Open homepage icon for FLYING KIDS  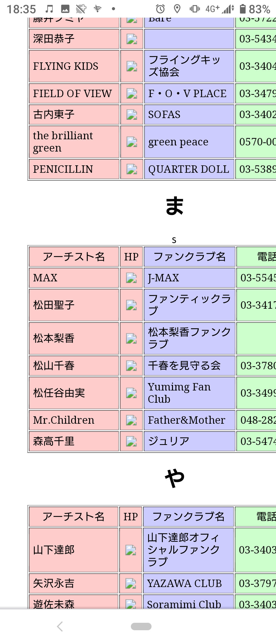coord(132,66)
